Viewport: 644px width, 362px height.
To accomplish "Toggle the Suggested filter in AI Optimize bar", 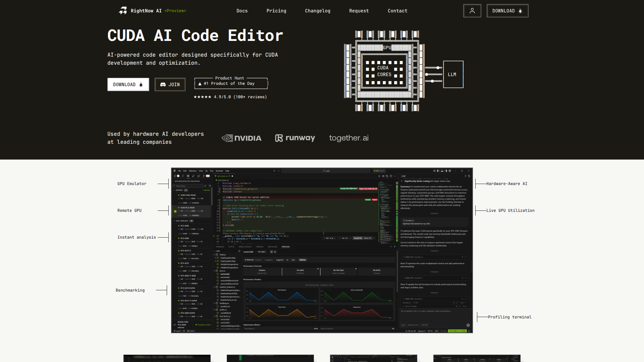I will 279,260.
